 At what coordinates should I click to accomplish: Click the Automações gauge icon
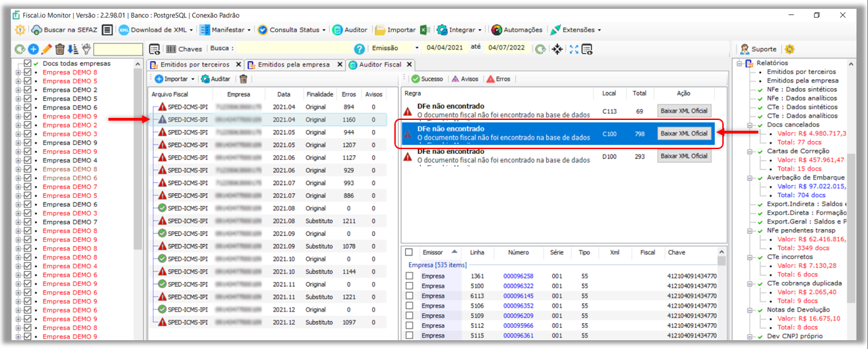point(497,30)
